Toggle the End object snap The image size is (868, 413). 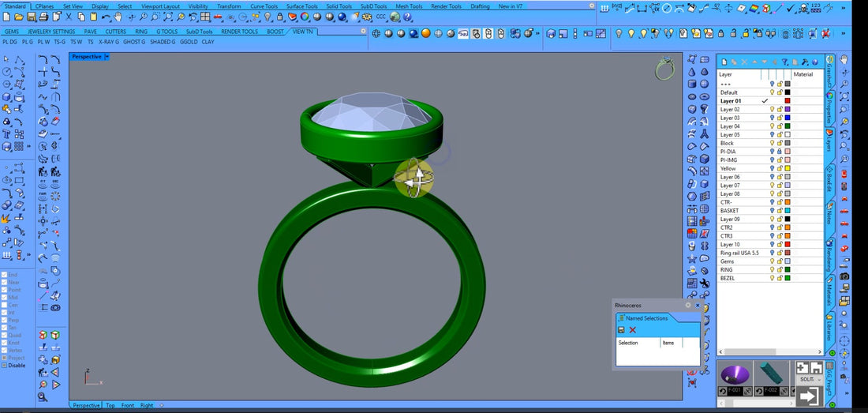[x=9, y=275]
